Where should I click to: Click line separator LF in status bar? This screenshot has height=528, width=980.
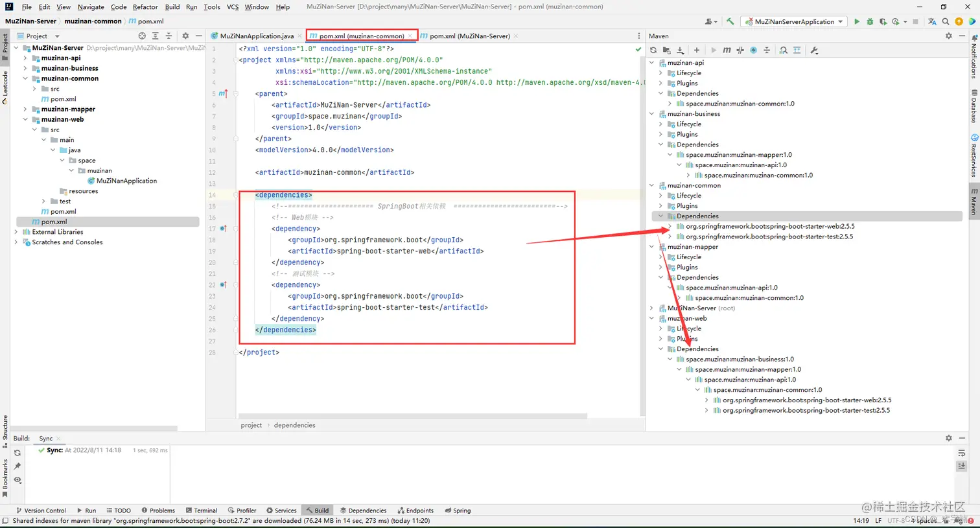coord(878,520)
